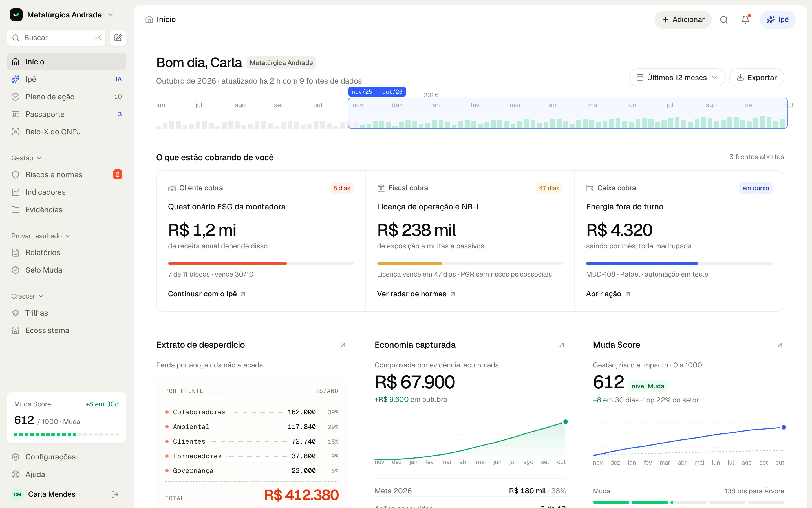812x508 pixels.
Task: Click the Ecossistema store icon
Action: tap(16, 330)
